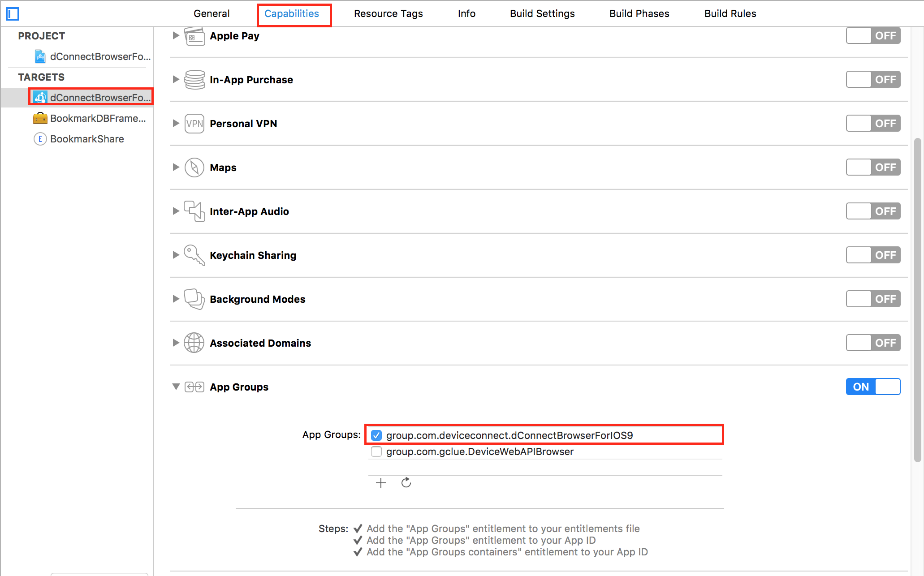Image resolution: width=924 pixels, height=576 pixels.
Task: Click the Personal VPN icon
Action: [x=194, y=124]
